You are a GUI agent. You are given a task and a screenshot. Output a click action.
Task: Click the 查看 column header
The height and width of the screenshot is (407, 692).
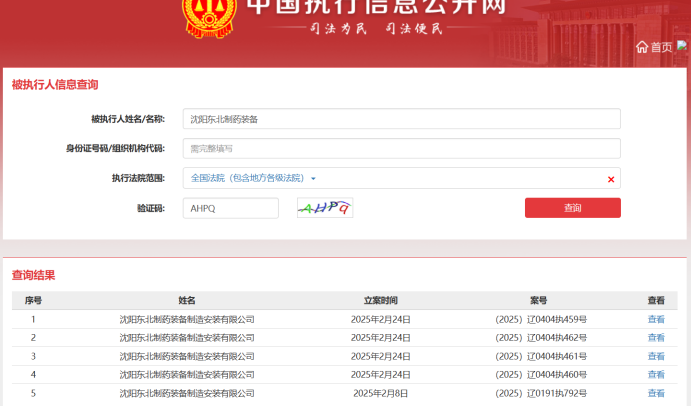656,301
